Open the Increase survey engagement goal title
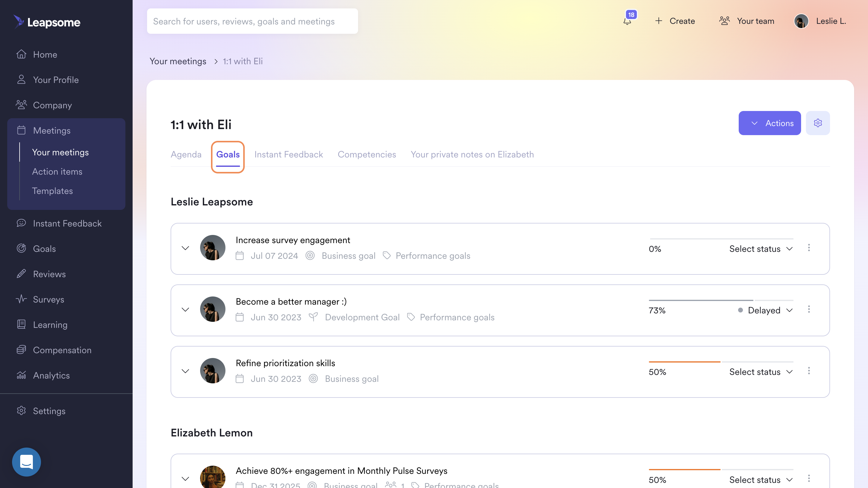The height and width of the screenshot is (488, 868). (293, 240)
